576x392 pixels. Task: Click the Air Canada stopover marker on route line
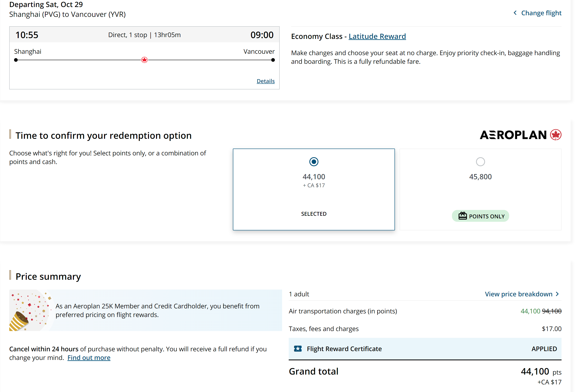145,60
